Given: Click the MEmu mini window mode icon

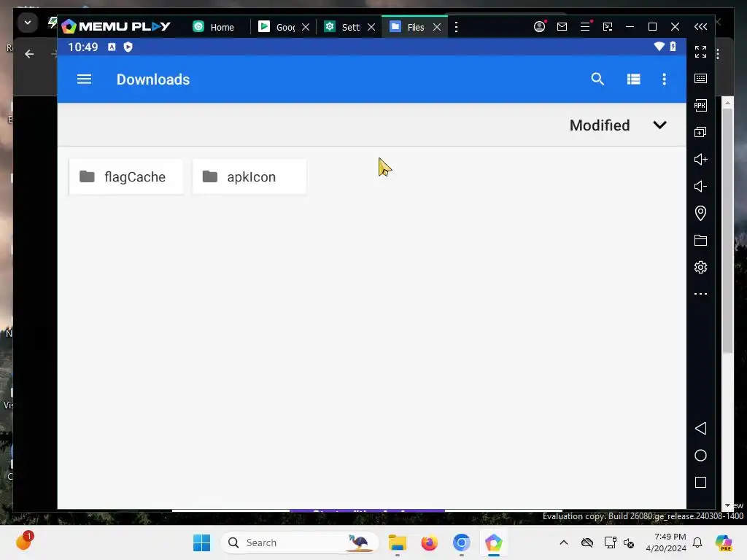Looking at the screenshot, I should point(608,27).
